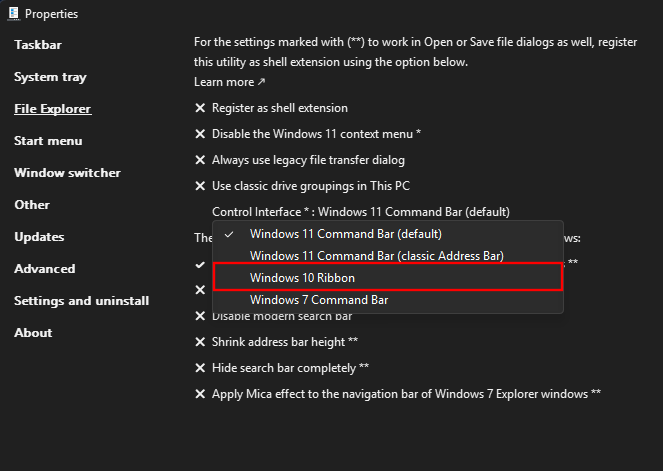Select Windows 11 Command Bar (classic Address Bar)
The height and width of the screenshot is (471, 663).
[377, 256]
